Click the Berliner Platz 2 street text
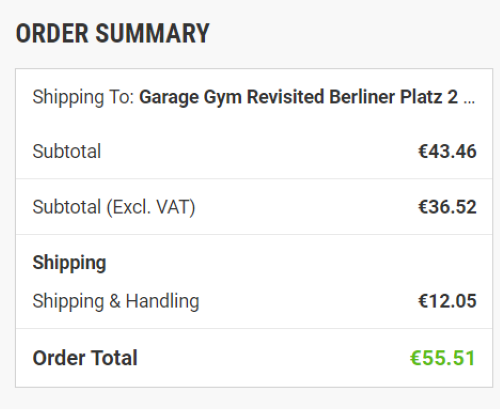Screen dimensions: 500x420 (x=394, y=97)
